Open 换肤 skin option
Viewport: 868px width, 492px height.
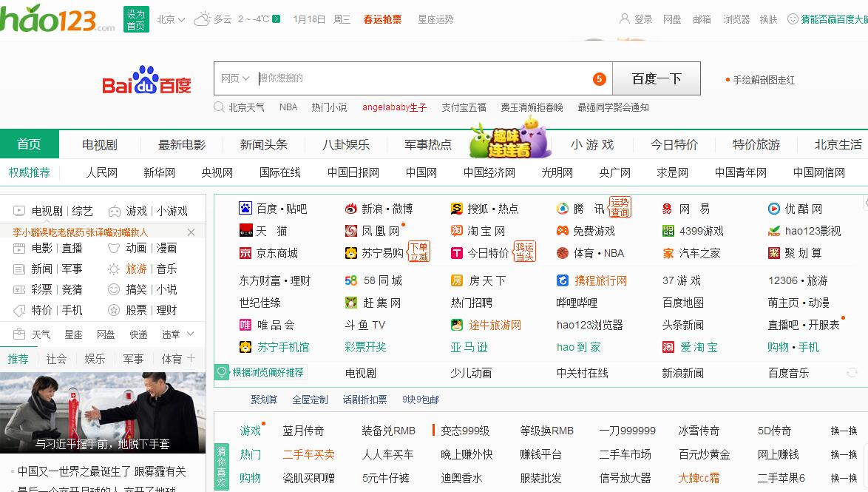[768, 19]
